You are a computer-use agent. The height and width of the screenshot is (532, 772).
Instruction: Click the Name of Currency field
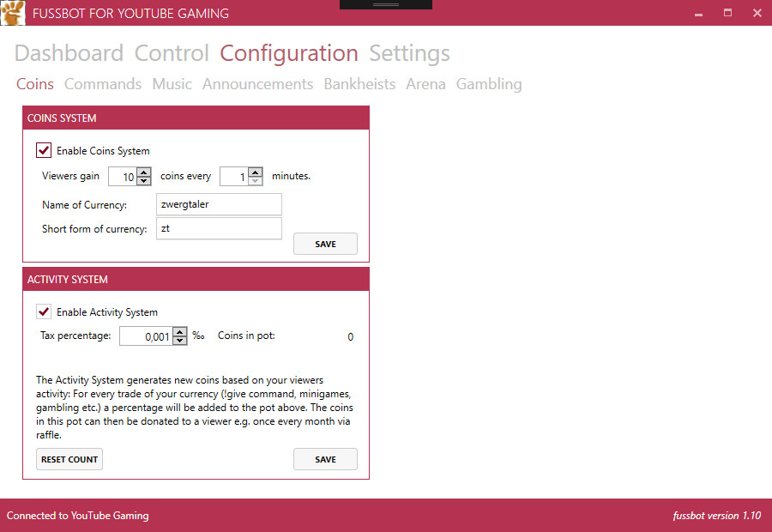coord(219,204)
